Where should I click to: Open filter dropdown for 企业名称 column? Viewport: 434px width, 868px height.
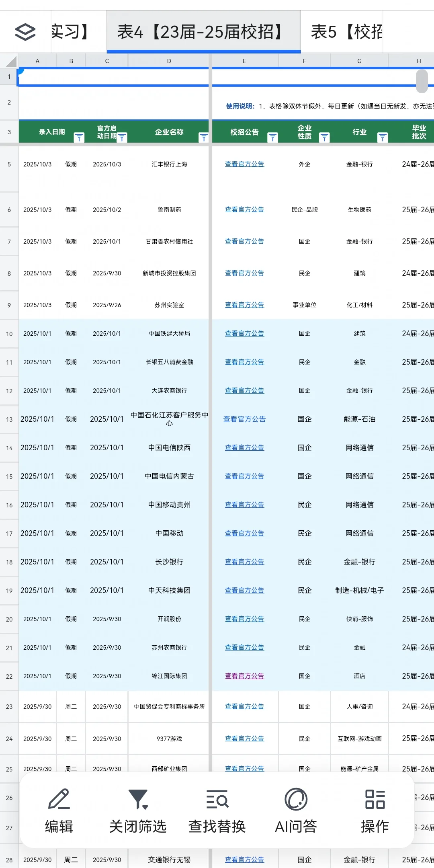click(204, 137)
